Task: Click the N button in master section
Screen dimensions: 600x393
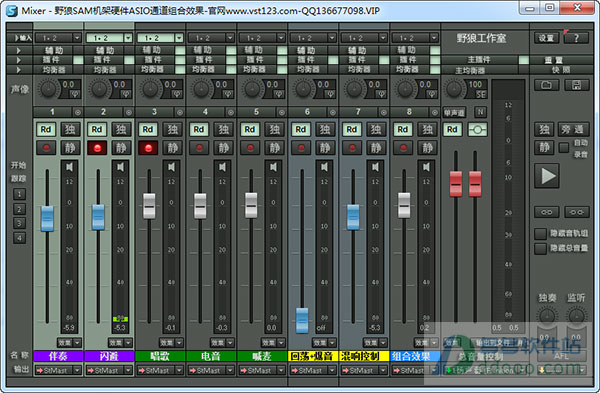Action: click(x=480, y=112)
